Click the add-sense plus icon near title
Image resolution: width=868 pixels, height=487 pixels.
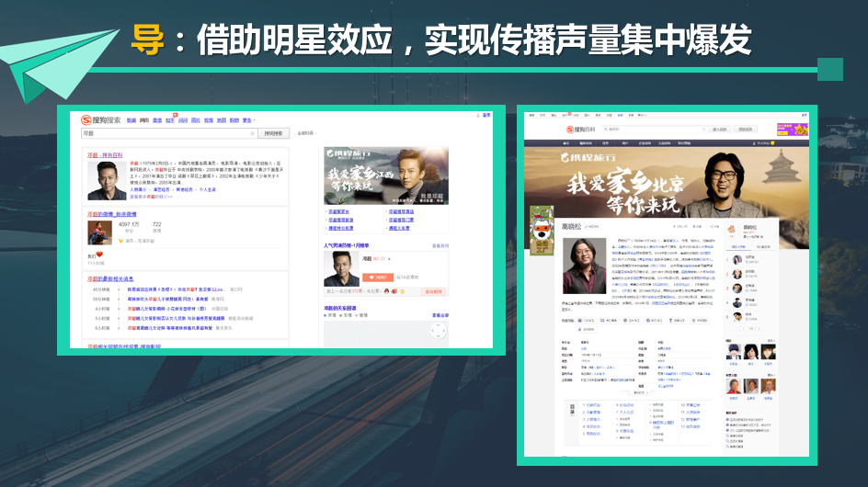click(x=674, y=226)
